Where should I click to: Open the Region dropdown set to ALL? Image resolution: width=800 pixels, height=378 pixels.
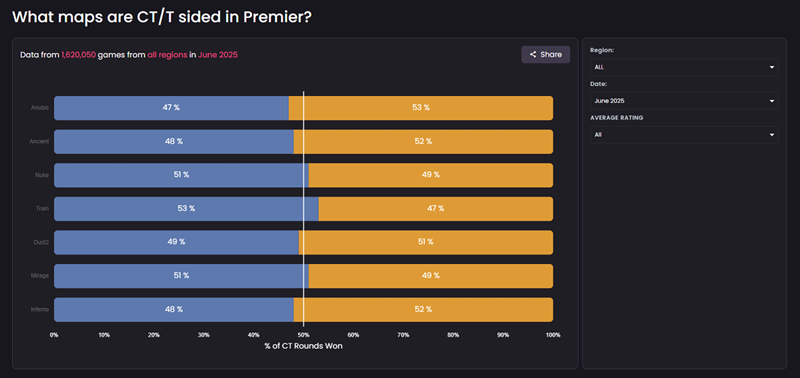pos(684,67)
